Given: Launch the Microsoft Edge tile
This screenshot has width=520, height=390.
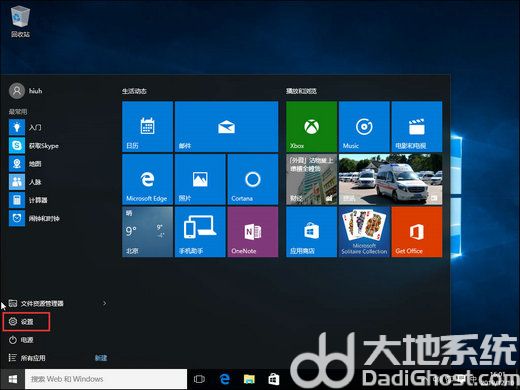Looking at the screenshot, I should (x=147, y=179).
